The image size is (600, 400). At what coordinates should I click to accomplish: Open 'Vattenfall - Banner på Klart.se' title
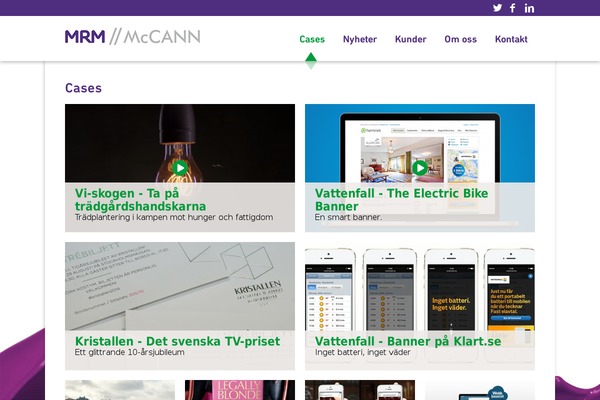[x=408, y=341]
